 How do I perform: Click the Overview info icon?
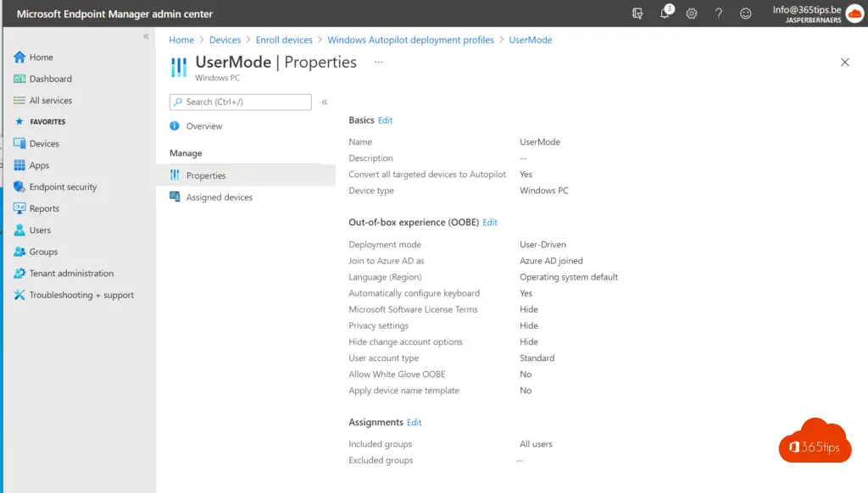coord(175,125)
